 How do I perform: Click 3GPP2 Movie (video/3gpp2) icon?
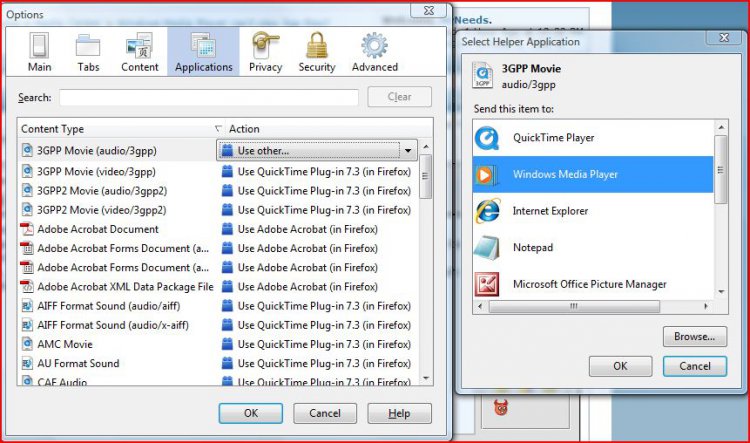click(x=27, y=210)
